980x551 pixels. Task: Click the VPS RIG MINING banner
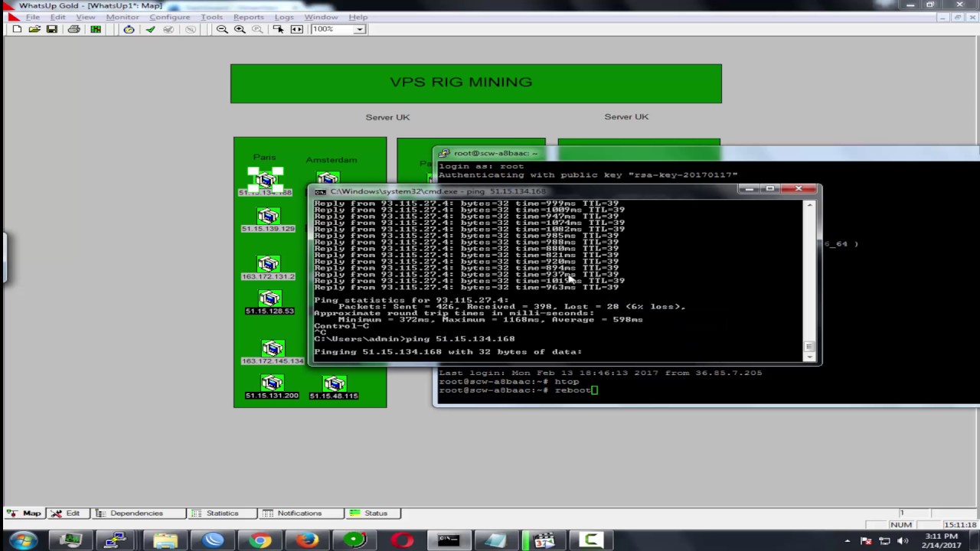[x=475, y=83]
